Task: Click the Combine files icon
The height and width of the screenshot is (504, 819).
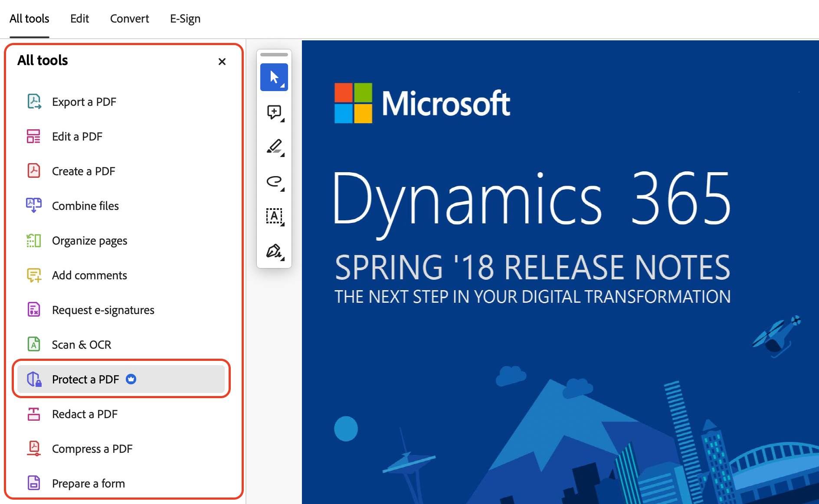Action: [x=34, y=206]
